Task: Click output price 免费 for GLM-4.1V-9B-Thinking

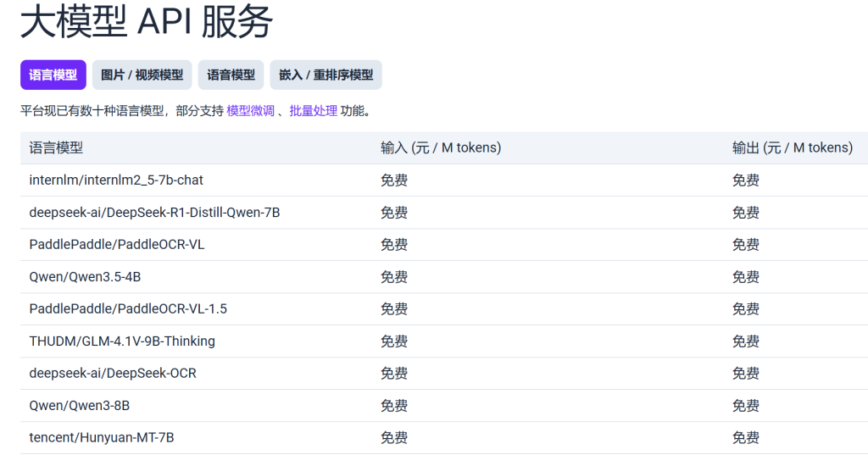Action: [x=746, y=341]
